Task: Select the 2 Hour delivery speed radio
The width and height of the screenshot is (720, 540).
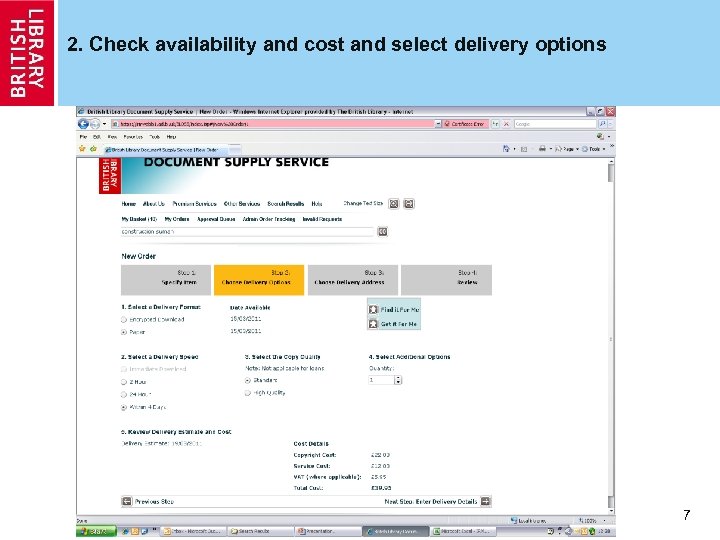Action: [124, 382]
